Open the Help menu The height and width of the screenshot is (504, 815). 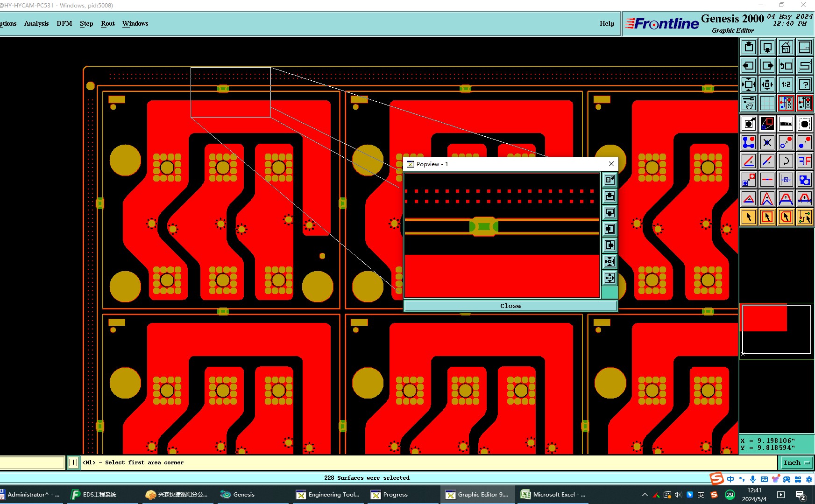click(607, 23)
